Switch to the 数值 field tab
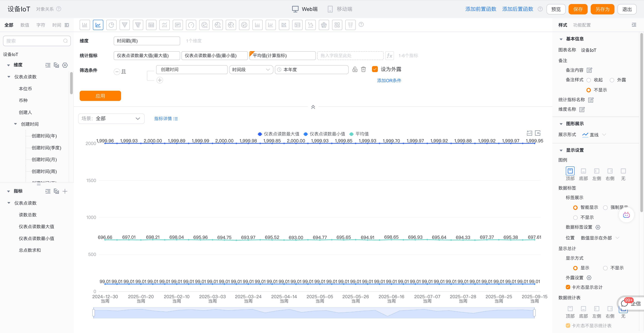The height and width of the screenshot is (333, 644). 25,25
